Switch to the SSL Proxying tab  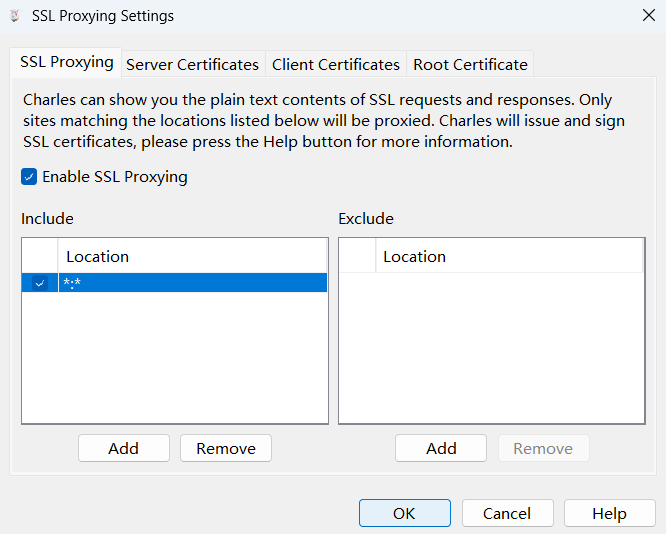point(67,62)
